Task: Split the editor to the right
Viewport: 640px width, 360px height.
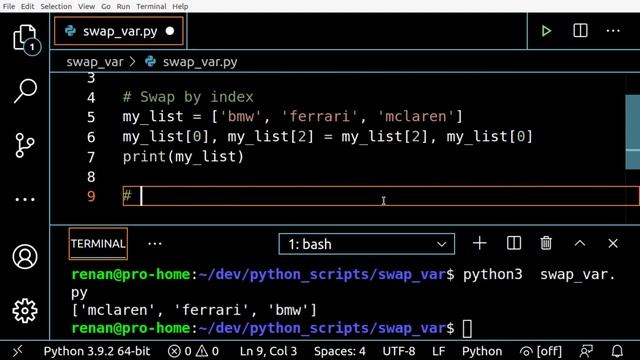Action: (x=580, y=31)
